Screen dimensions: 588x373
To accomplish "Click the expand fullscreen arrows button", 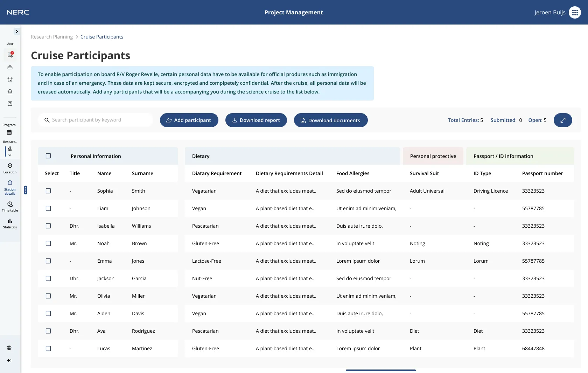I will (x=563, y=120).
